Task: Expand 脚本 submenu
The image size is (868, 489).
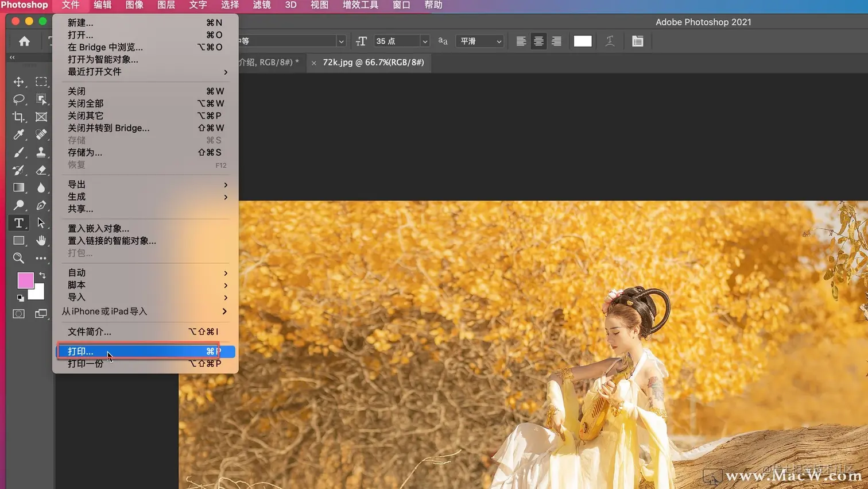Action: (146, 285)
